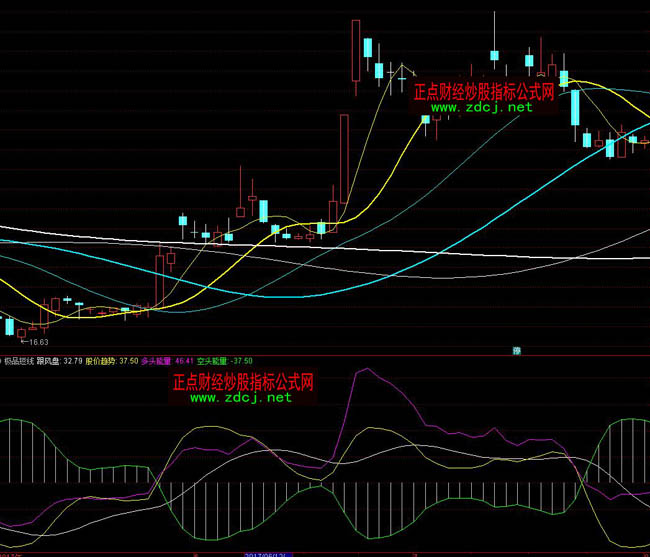Click the lower red 正点财经炒股指标公式网 watermark
The height and width of the screenshot is (557, 650).
click(244, 382)
